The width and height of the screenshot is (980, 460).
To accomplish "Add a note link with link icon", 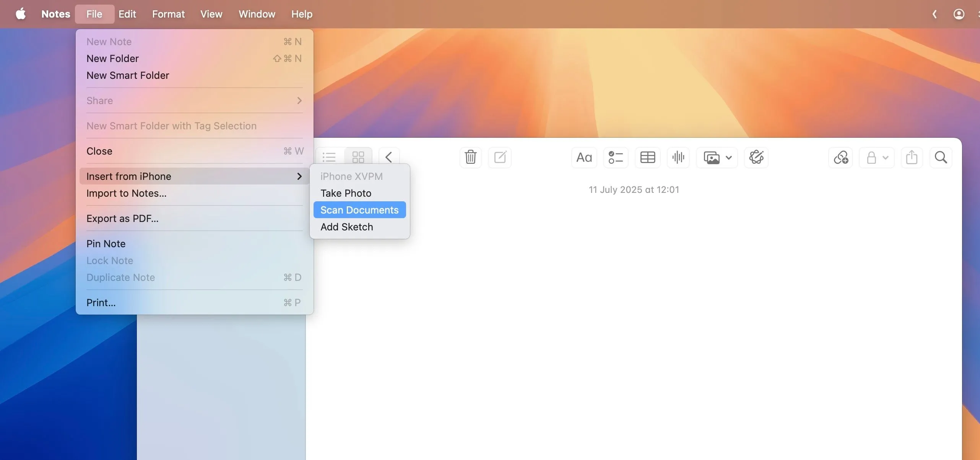I will coord(841,157).
